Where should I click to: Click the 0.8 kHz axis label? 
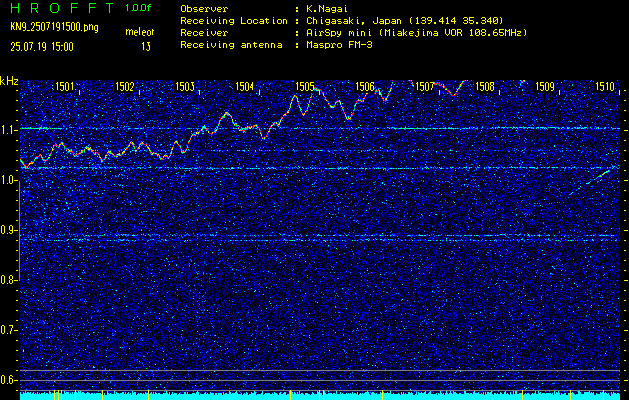click(8, 280)
